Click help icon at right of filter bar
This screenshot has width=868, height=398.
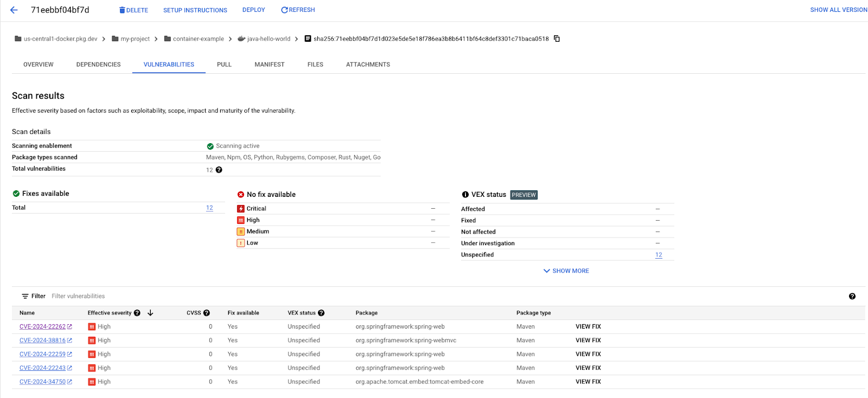point(852,296)
